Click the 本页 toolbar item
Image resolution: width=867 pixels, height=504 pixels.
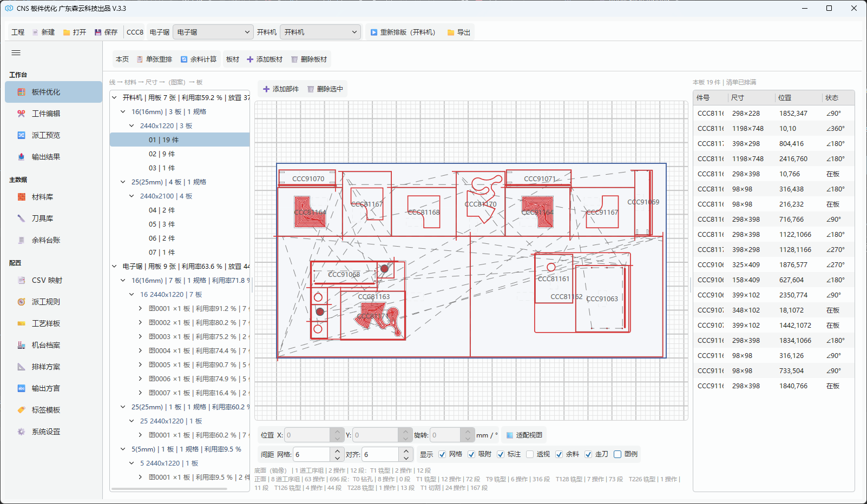point(122,59)
